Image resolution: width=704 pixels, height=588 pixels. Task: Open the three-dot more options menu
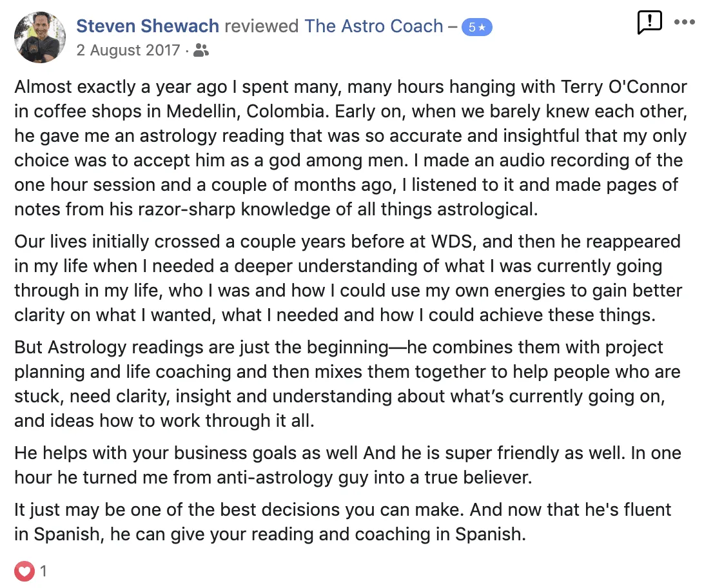684,22
